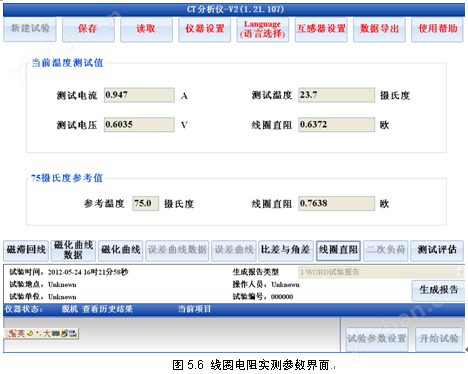This screenshot has height=374, width=468.
Task: Click the red IME logo icon
Action: [x=13, y=333]
